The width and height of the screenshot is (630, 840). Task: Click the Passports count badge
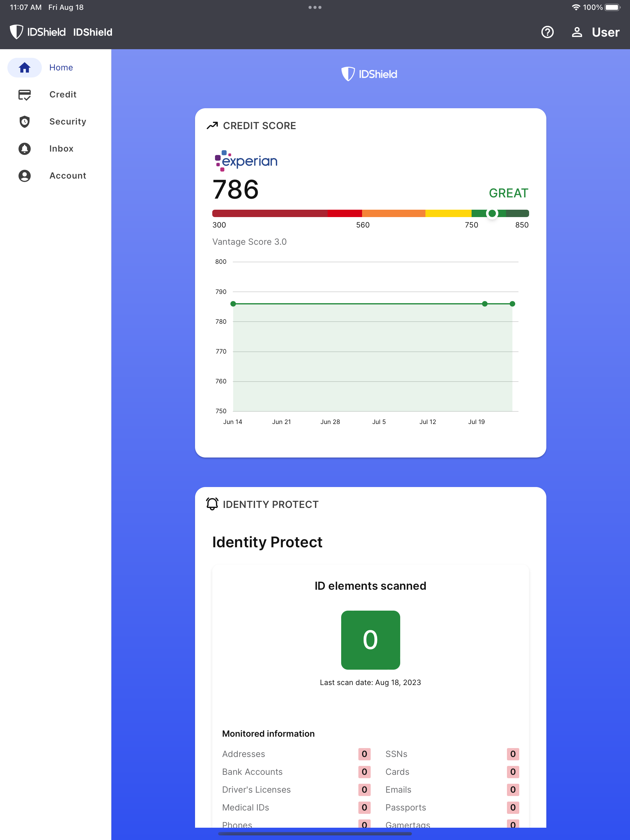click(512, 808)
